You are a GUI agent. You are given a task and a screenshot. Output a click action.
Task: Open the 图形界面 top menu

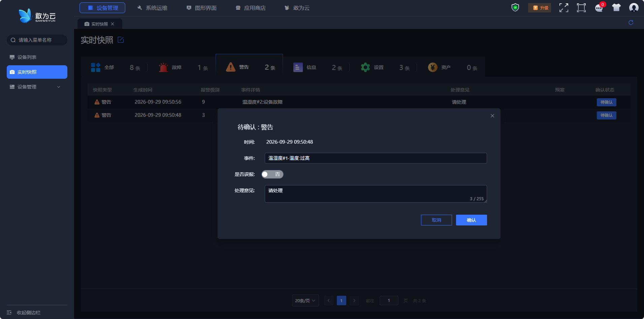[x=201, y=8]
